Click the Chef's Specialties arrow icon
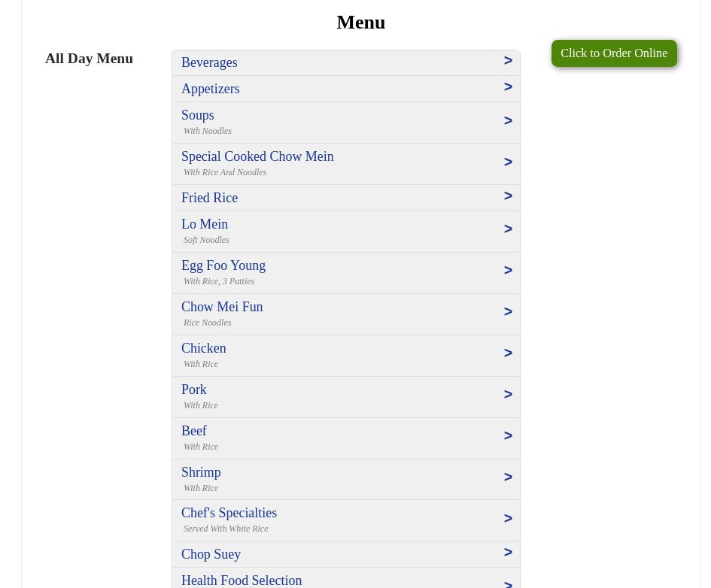Screen dimensions: 711x588 (x=508, y=519)
